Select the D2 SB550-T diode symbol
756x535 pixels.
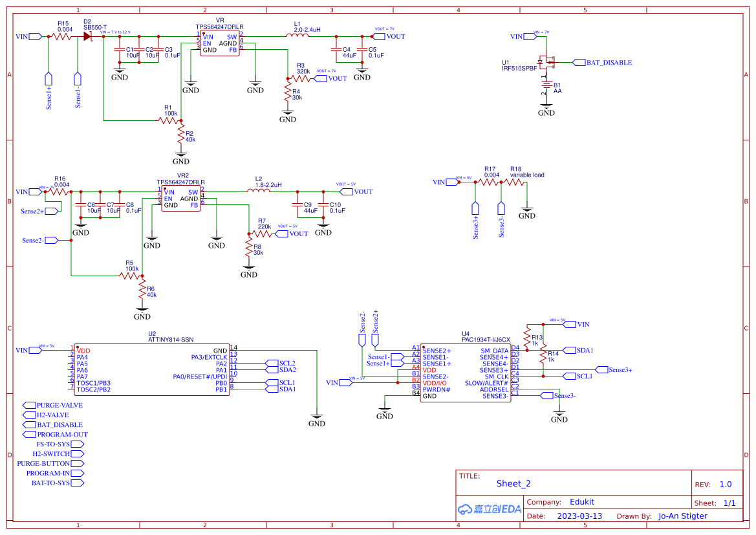pos(88,36)
